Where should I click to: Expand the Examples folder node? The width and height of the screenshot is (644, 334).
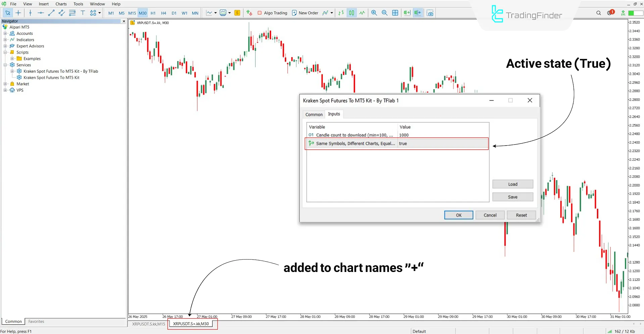pos(12,59)
